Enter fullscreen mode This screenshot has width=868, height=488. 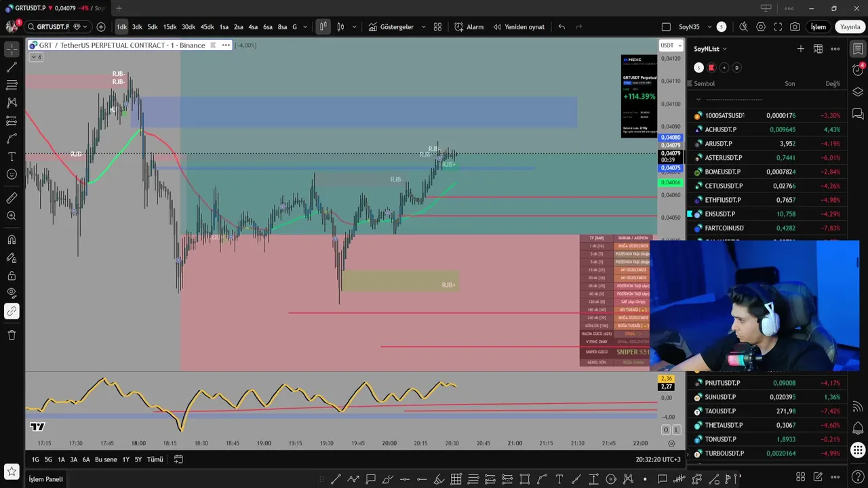[x=778, y=27]
